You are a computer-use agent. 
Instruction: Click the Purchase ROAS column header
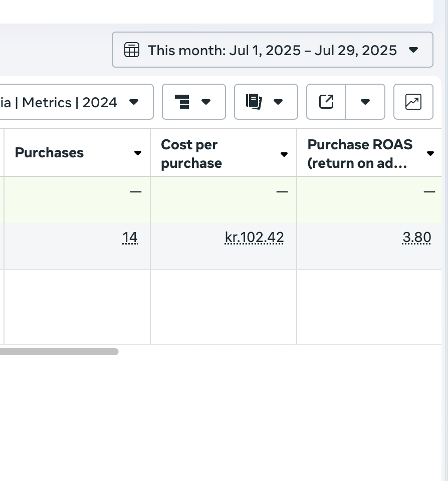point(360,154)
